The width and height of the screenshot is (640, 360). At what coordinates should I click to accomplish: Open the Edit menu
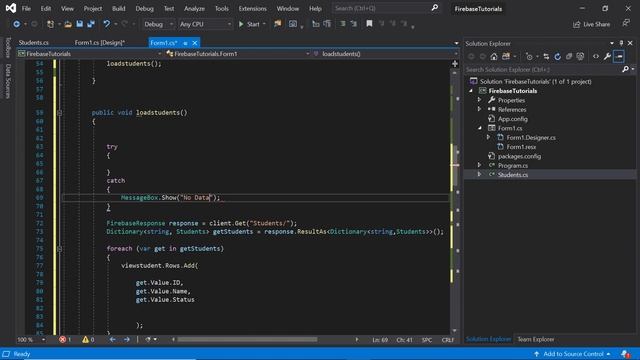[x=46, y=9]
